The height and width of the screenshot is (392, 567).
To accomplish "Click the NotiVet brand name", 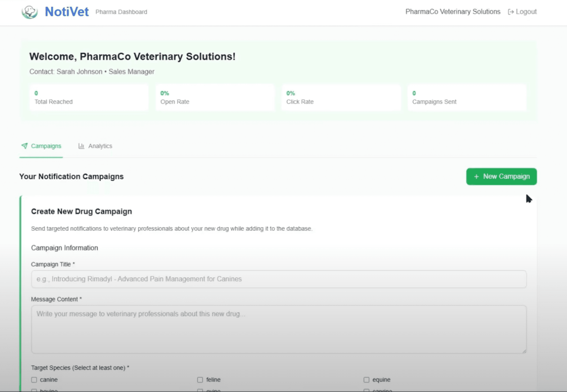I will pyautogui.click(x=66, y=11).
